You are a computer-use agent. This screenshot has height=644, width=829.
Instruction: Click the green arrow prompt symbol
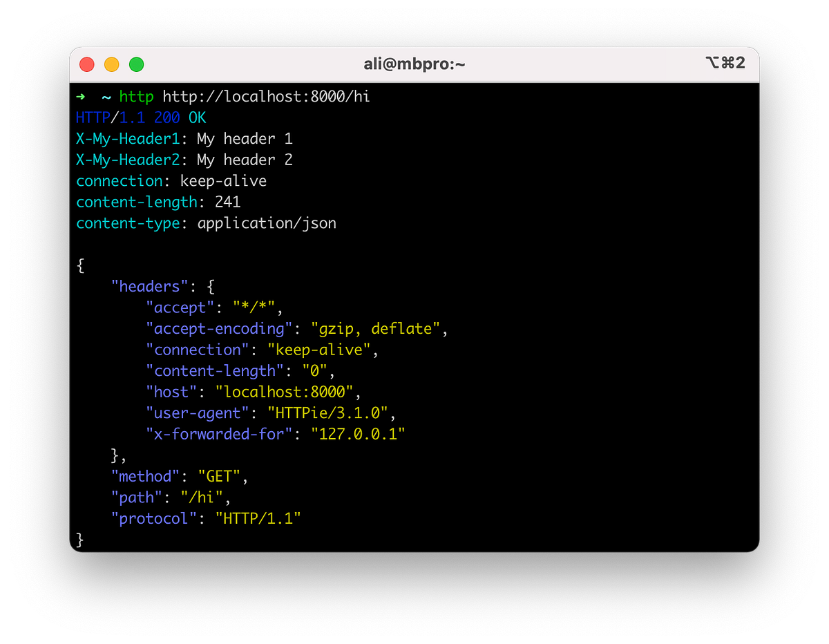[81, 97]
